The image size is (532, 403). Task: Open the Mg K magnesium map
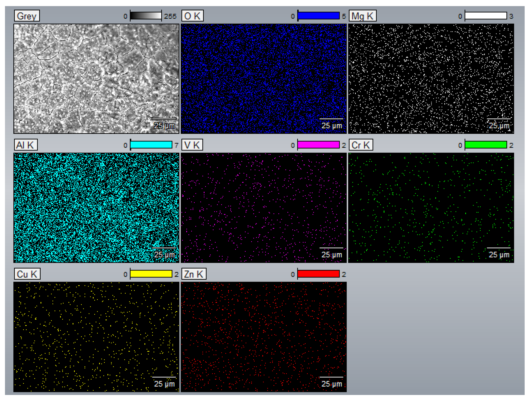pos(431,78)
